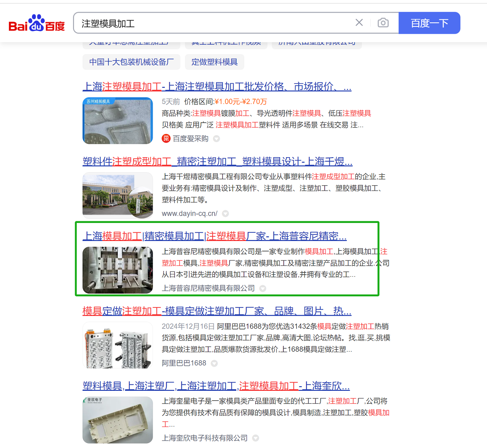Open image search camera icon
487x448 pixels.
[383, 23]
